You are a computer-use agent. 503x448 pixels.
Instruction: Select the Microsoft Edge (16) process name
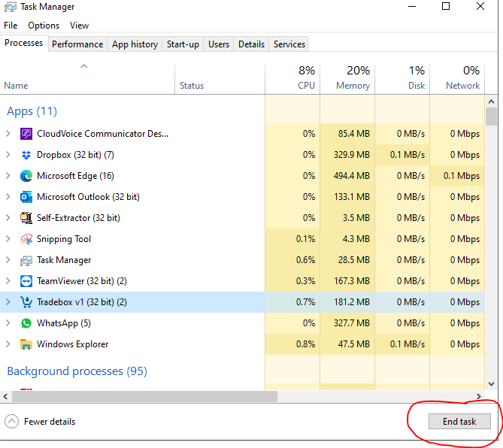click(75, 176)
